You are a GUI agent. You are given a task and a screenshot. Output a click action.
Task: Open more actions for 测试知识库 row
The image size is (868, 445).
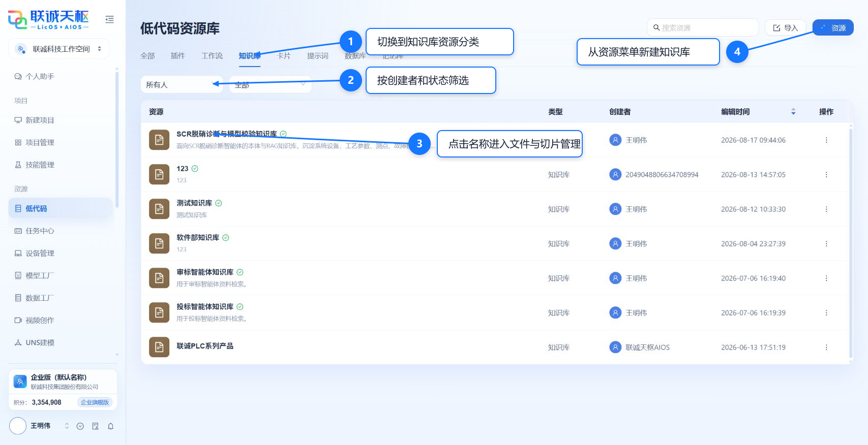(826, 209)
